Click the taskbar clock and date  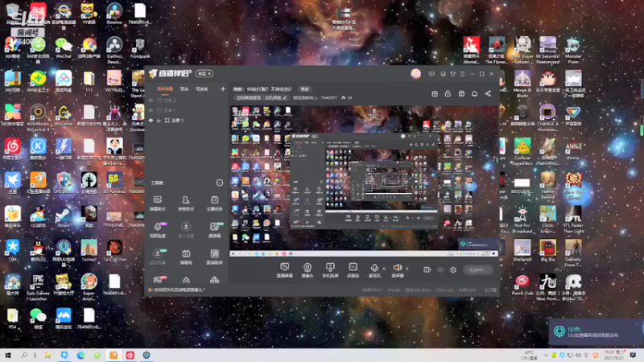point(615,355)
